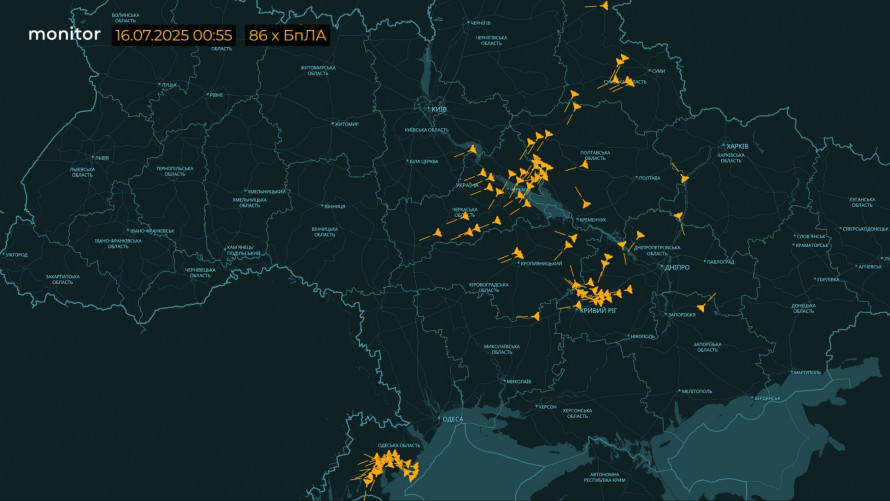890x501 pixels.
Task: Click the Дніпро city label
Action: [677, 267]
